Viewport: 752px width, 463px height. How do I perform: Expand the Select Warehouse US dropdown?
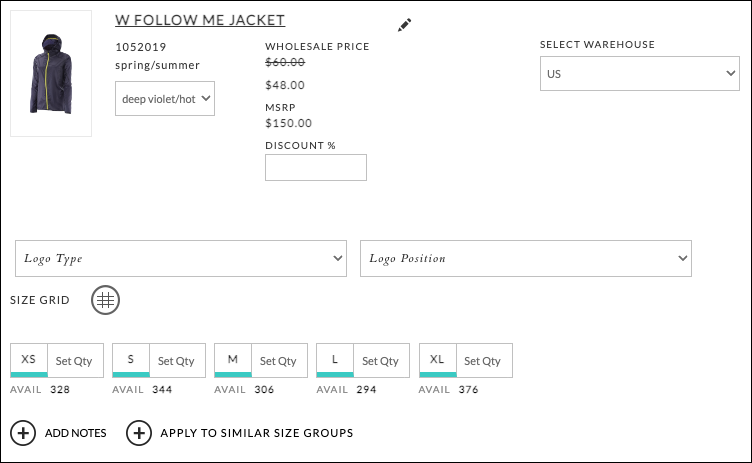640,73
